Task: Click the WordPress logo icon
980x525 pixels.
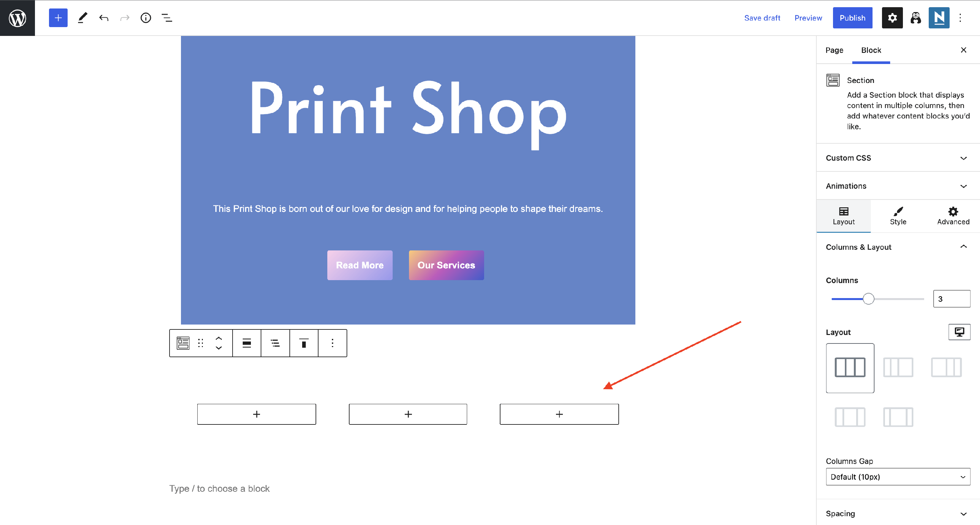Action: 18,18
